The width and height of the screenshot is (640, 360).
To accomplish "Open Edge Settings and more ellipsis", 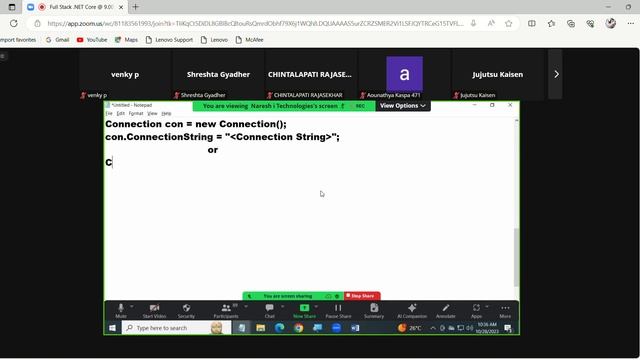I will (x=631, y=24).
